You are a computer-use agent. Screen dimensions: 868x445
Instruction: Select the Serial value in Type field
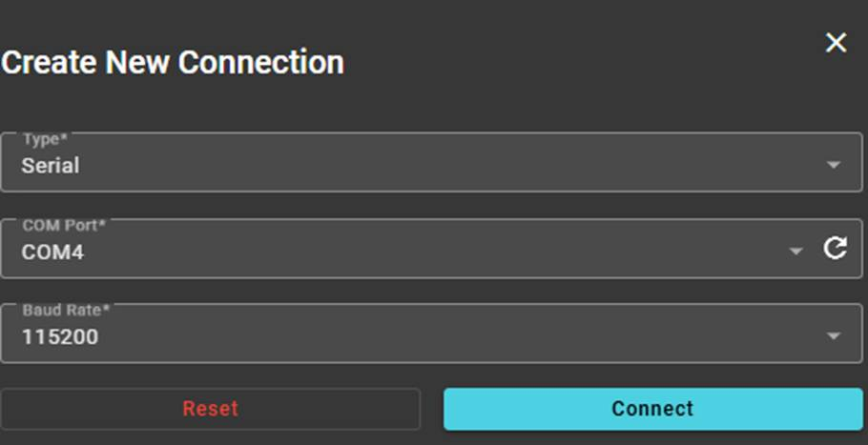51,166
